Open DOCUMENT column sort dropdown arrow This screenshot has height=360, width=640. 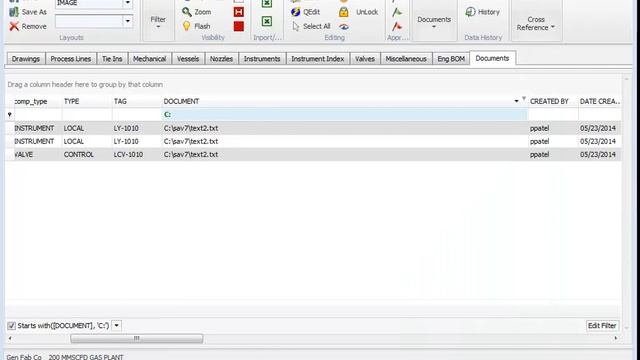coord(516,101)
